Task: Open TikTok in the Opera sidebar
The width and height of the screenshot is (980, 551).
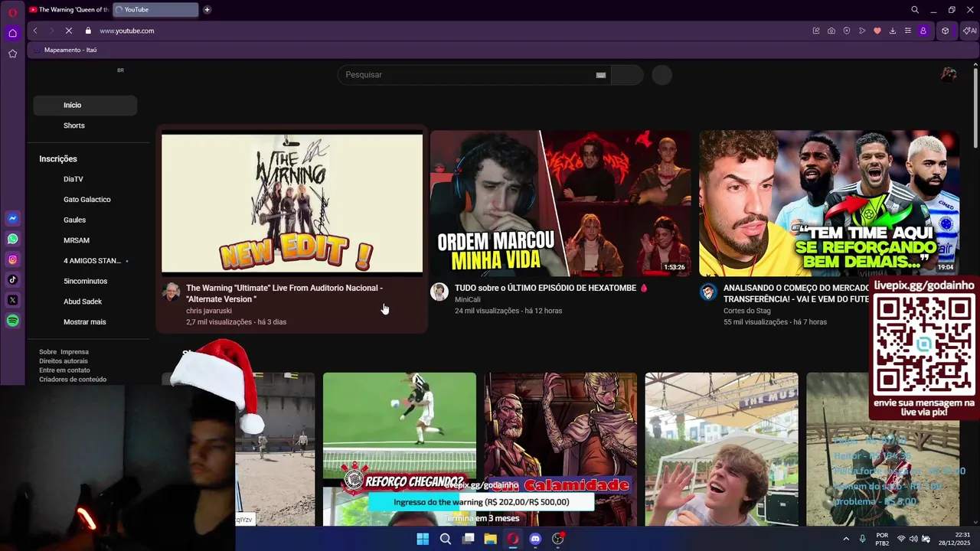Action: (12, 280)
